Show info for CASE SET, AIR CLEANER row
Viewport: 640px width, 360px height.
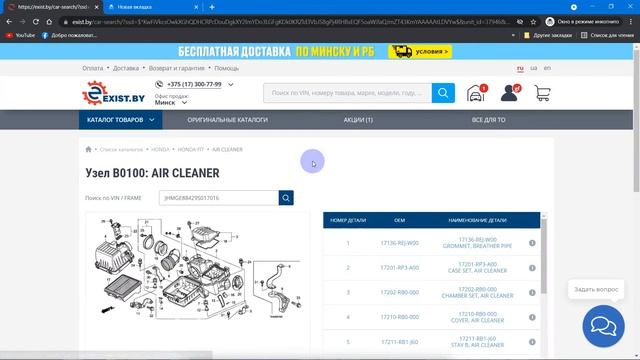pos(532,268)
